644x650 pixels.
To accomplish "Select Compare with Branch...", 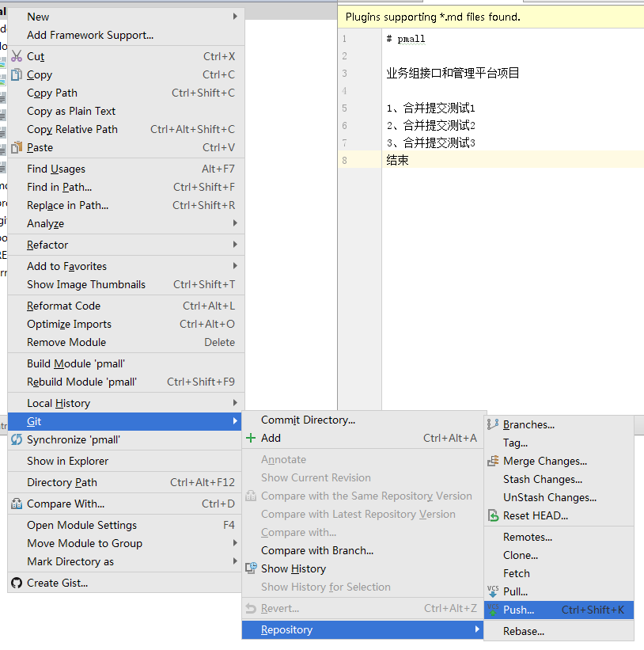I will [x=363, y=550].
